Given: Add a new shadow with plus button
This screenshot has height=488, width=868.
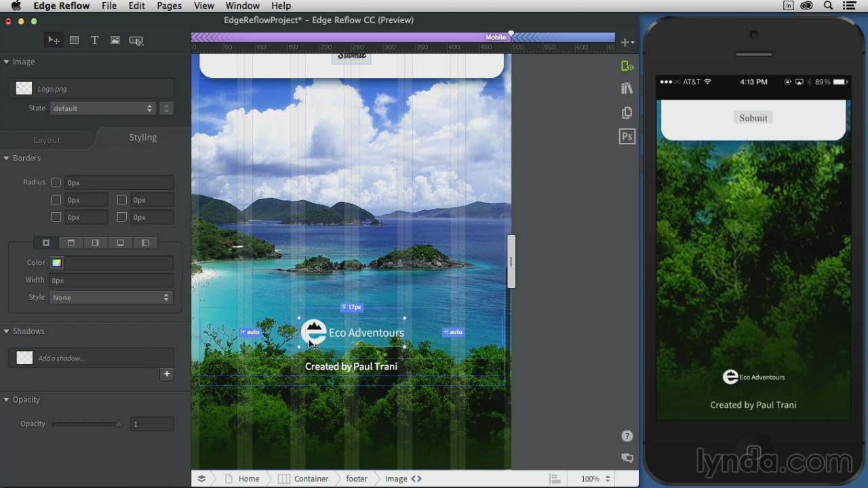Looking at the screenshot, I should tap(167, 374).
